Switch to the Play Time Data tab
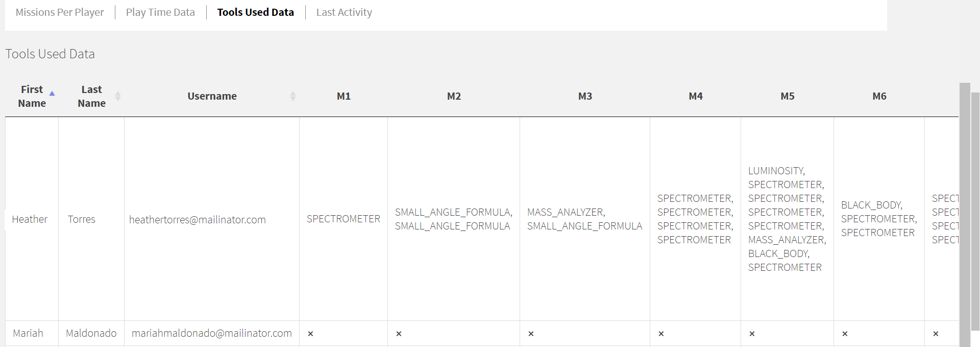Image resolution: width=980 pixels, height=347 pixels. click(x=160, y=12)
